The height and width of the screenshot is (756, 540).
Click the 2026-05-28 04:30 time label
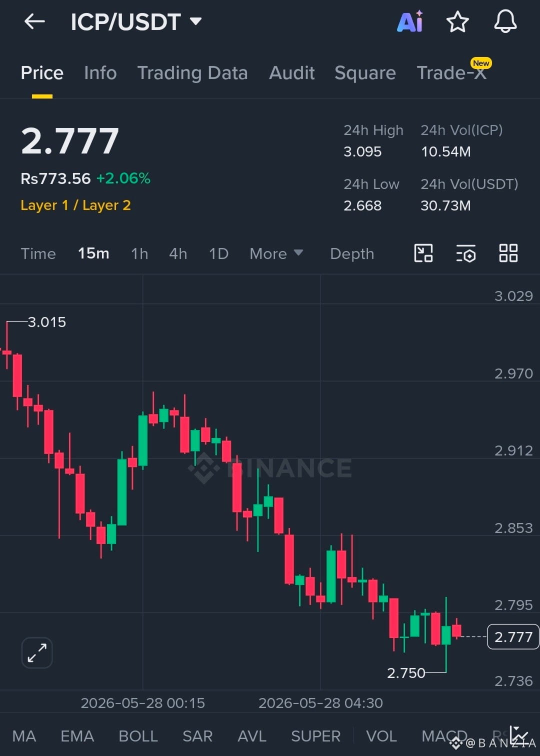click(320, 703)
